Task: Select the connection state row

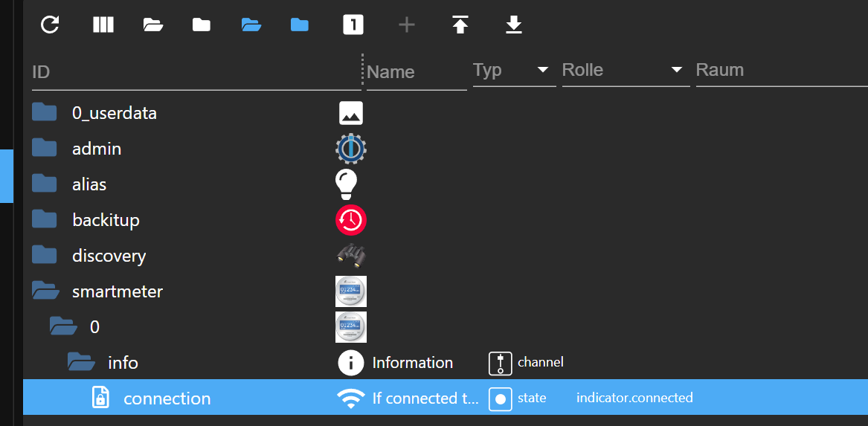Action: click(x=445, y=397)
